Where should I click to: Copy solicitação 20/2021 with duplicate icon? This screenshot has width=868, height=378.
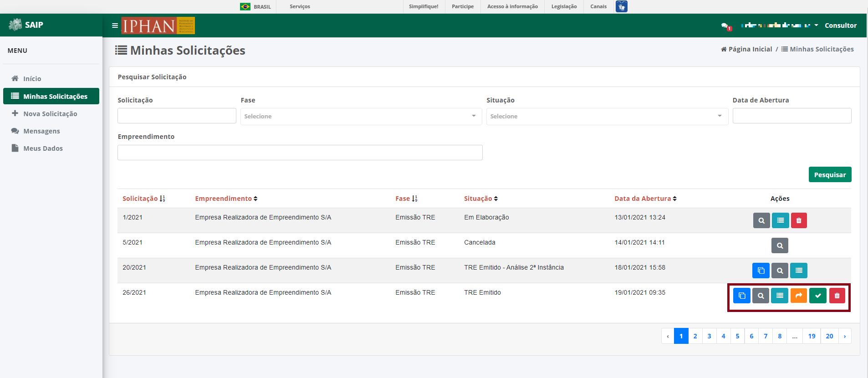point(761,271)
